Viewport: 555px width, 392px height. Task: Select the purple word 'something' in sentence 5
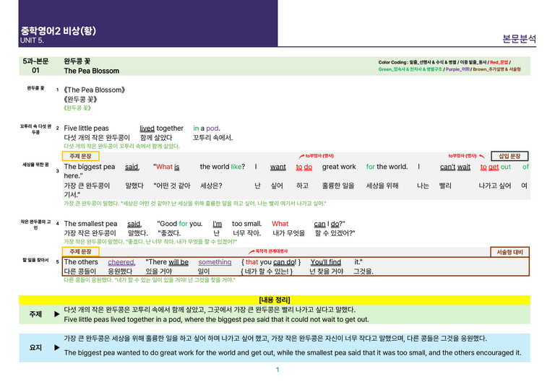pyautogui.click(x=215, y=262)
